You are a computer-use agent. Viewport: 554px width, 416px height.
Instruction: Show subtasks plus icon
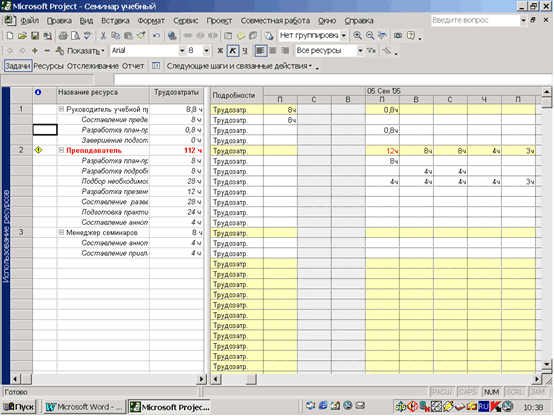(35, 51)
